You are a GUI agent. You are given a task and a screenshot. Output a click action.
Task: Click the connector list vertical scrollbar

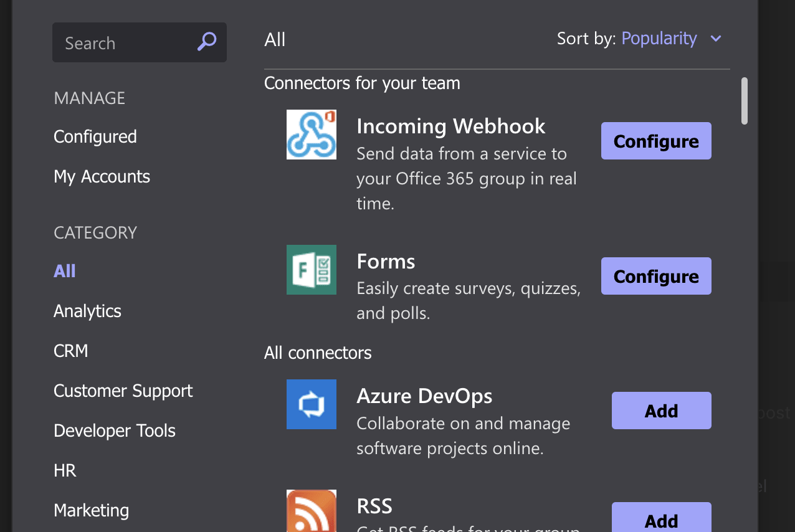(745, 101)
